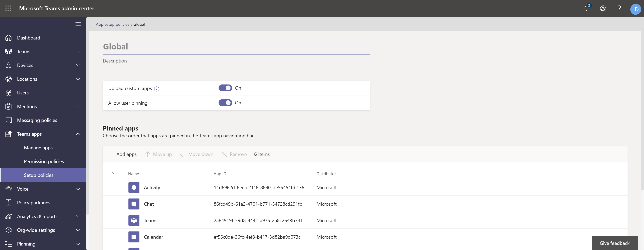Expand the Voice section chevron
644x250 pixels.
(78, 189)
